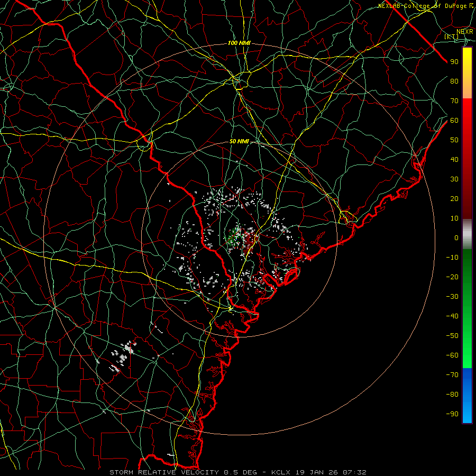
Task: Select the "-30" value on the velocity scale
Action: click(452, 297)
